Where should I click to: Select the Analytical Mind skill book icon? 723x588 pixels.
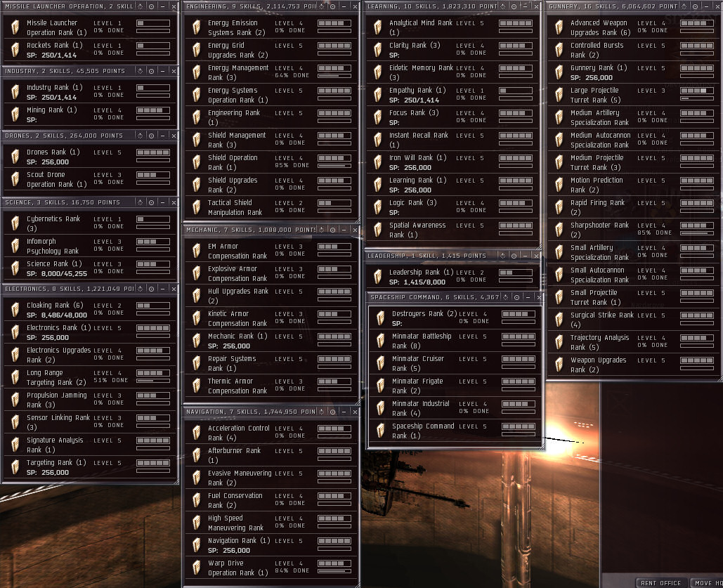[377, 27]
